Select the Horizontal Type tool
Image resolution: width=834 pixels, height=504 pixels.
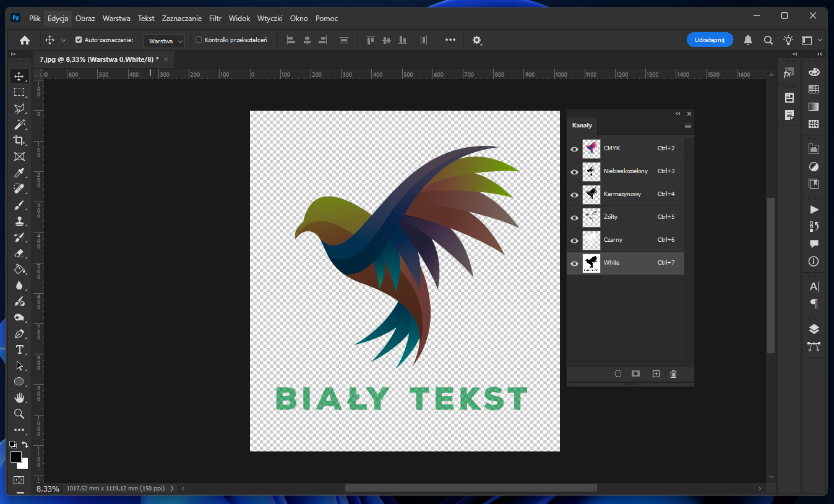coord(19,349)
